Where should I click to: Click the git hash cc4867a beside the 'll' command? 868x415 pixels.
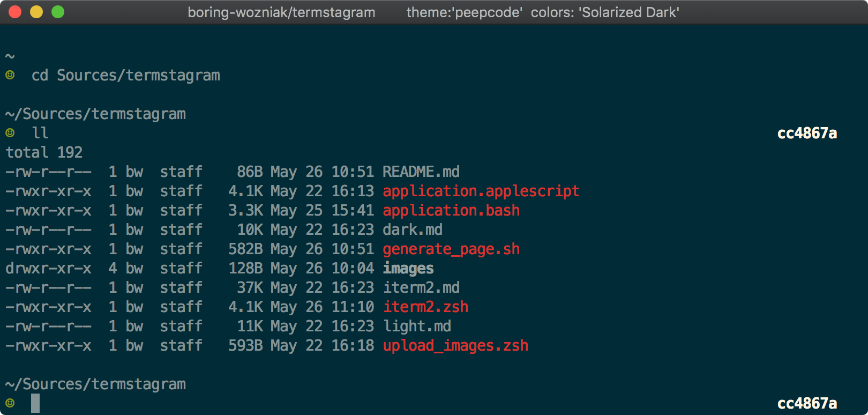point(807,133)
